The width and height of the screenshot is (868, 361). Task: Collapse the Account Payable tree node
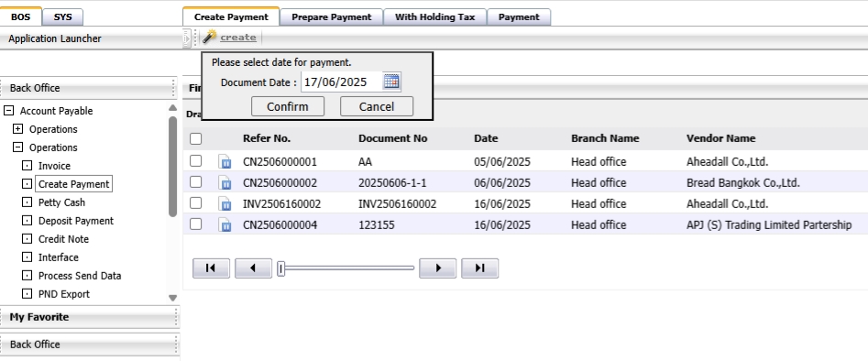(8, 111)
